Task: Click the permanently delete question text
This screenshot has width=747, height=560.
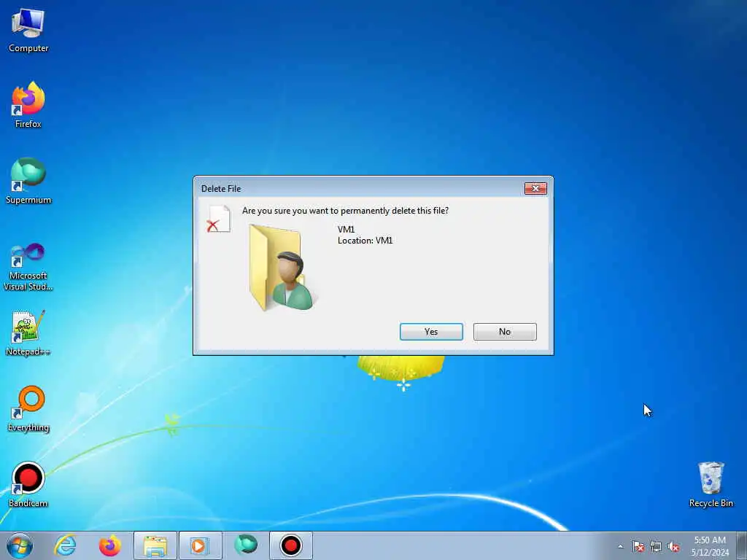Action: [x=345, y=211]
